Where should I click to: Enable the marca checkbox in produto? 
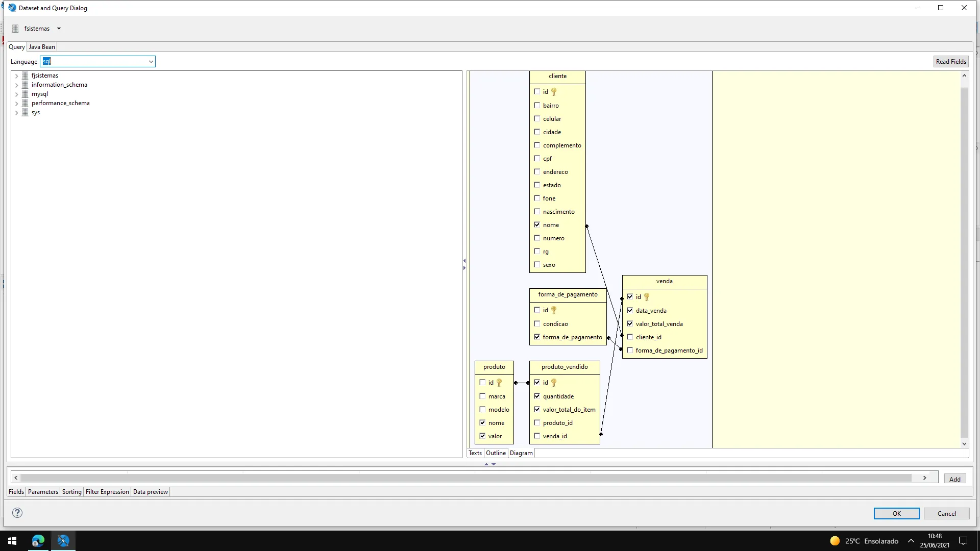pyautogui.click(x=482, y=396)
